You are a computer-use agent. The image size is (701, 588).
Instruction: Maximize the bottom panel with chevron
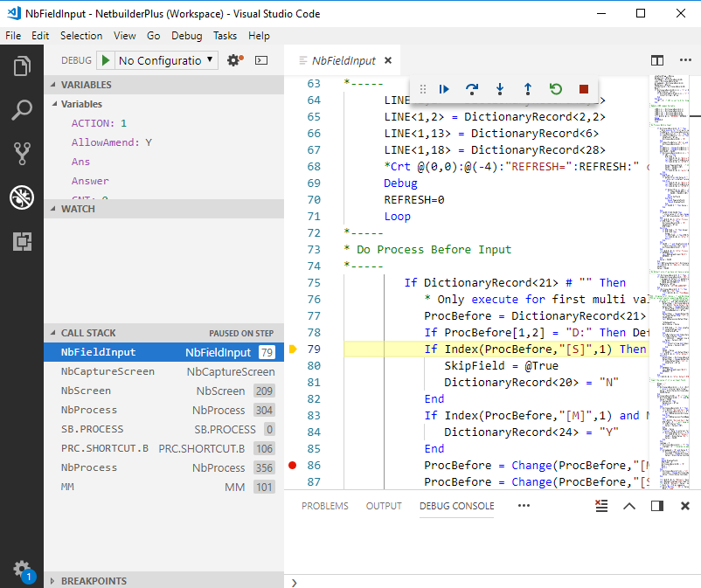[629, 506]
